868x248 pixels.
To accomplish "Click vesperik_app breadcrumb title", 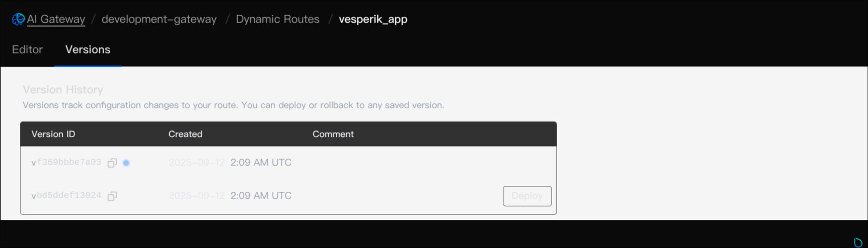I will (x=373, y=19).
